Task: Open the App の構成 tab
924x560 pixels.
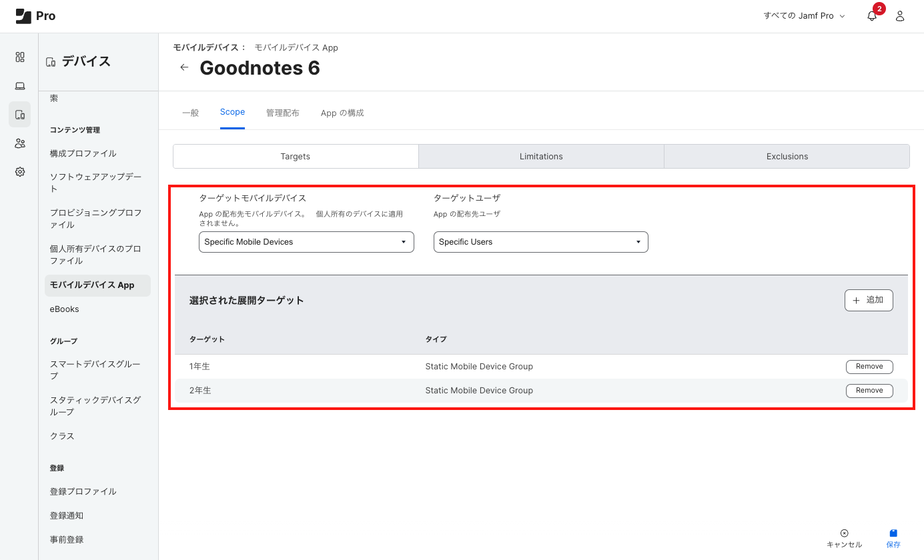Action: tap(342, 113)
